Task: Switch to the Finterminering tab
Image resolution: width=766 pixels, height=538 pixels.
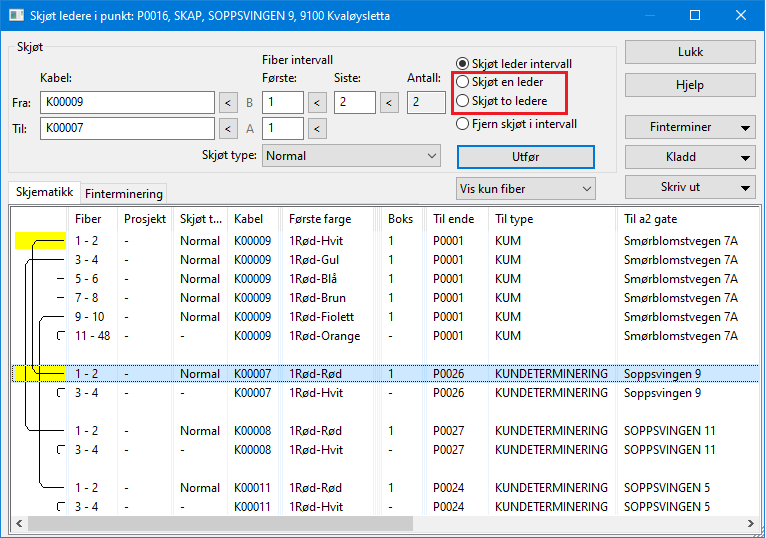Action: pyautogui.click(x=124, y=194)
